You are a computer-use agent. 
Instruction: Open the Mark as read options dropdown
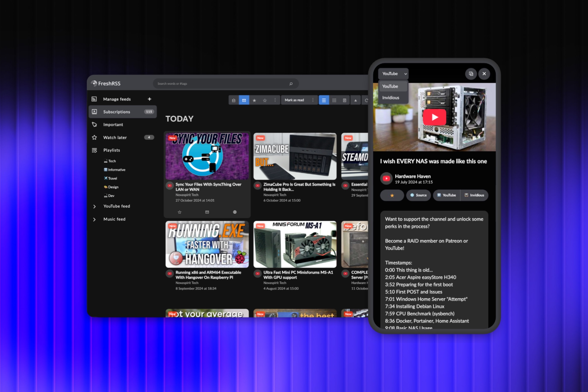click(313, 100)
